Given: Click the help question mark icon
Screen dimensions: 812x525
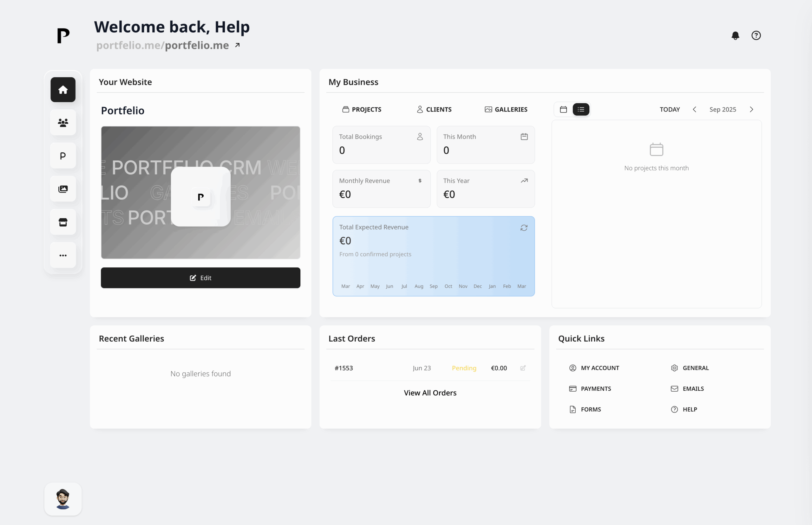Looking at the screenshot, I should (756, 35).
